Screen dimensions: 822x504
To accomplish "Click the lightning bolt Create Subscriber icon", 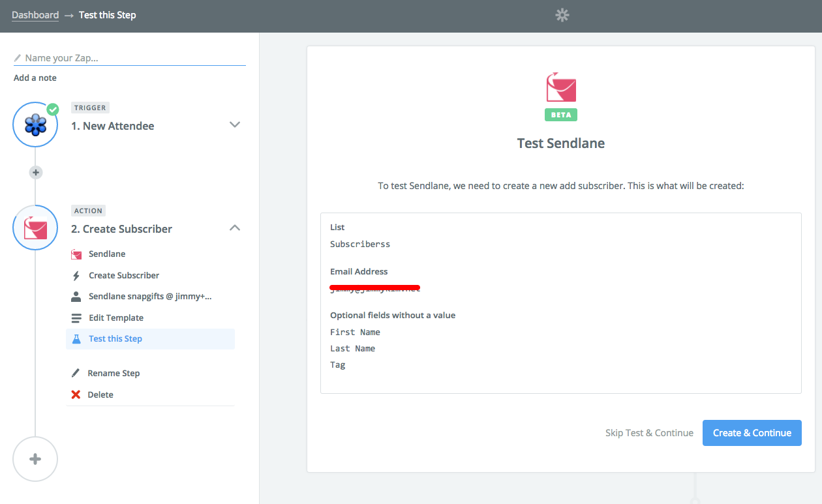I will tap(76, 275).
